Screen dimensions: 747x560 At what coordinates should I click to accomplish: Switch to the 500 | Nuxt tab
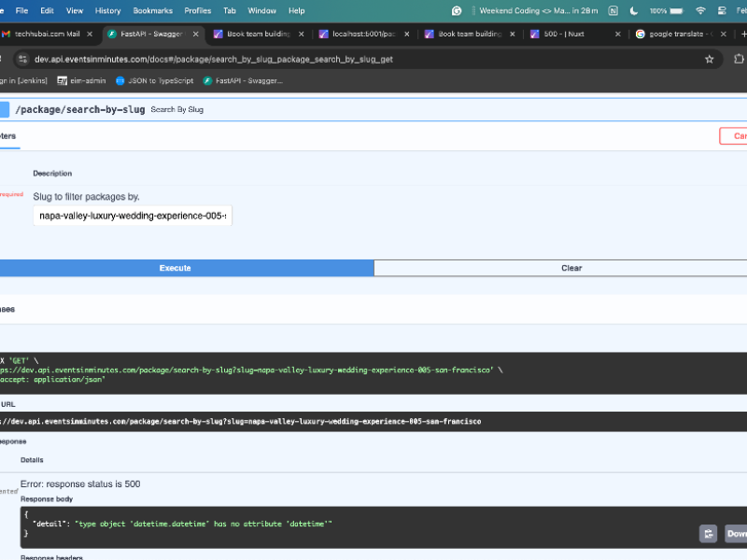tap(570, 35)
